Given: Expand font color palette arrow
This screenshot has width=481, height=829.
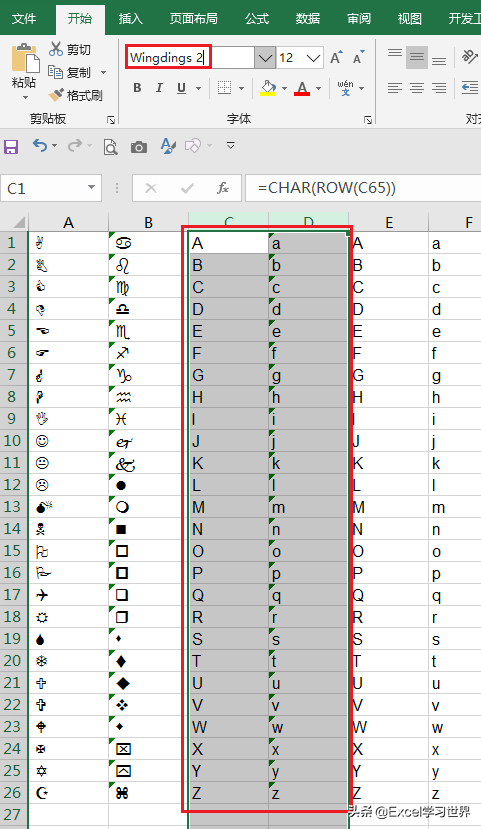Looking at the screenshot, I should tap(318, 88).
